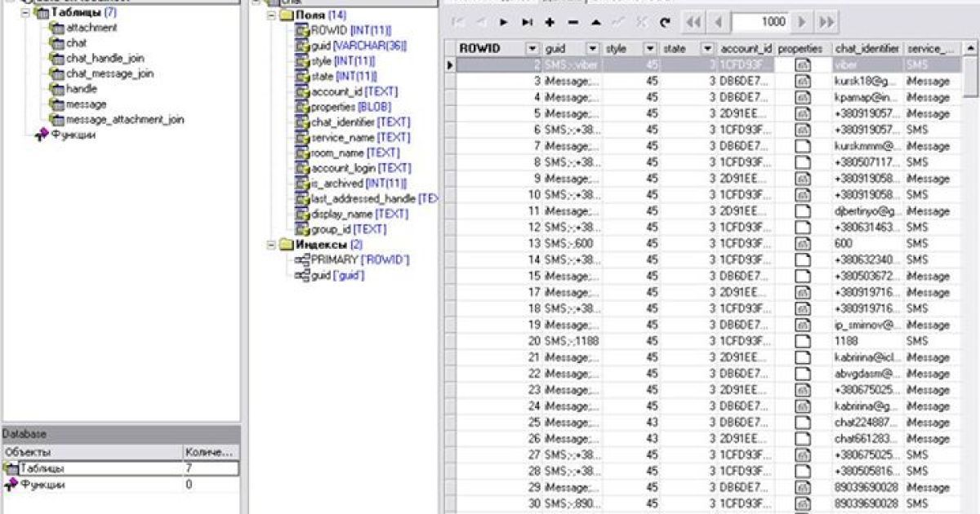Jump to the last record
This screenshot has width=980, height=514.
[527, 22]
